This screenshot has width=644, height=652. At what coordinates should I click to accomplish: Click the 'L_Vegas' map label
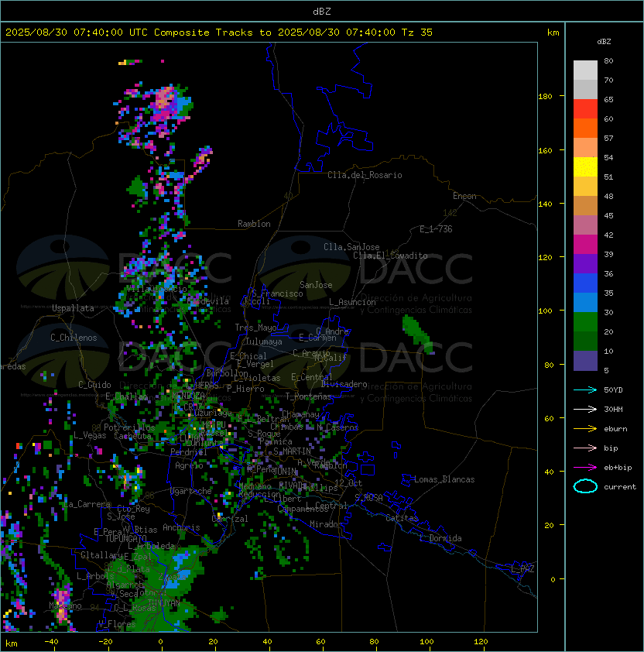[x=90, y=435]
